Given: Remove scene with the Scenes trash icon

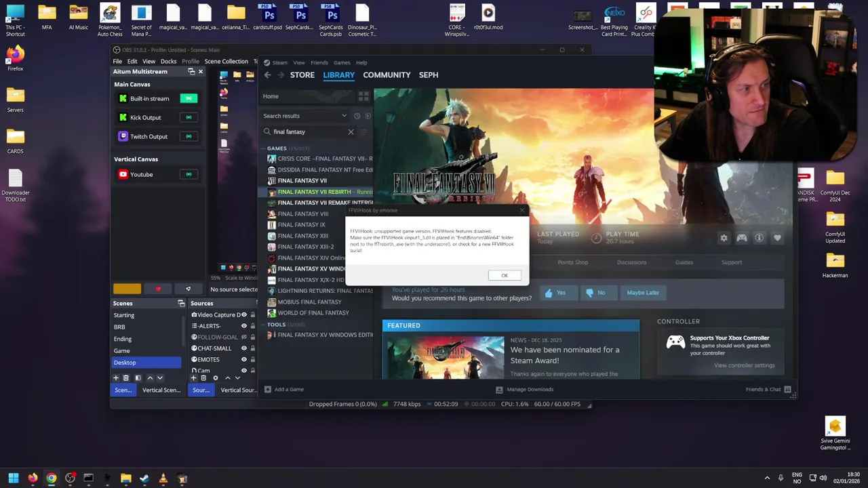Looking at the screenshot, I should click(x=125, y=378).
